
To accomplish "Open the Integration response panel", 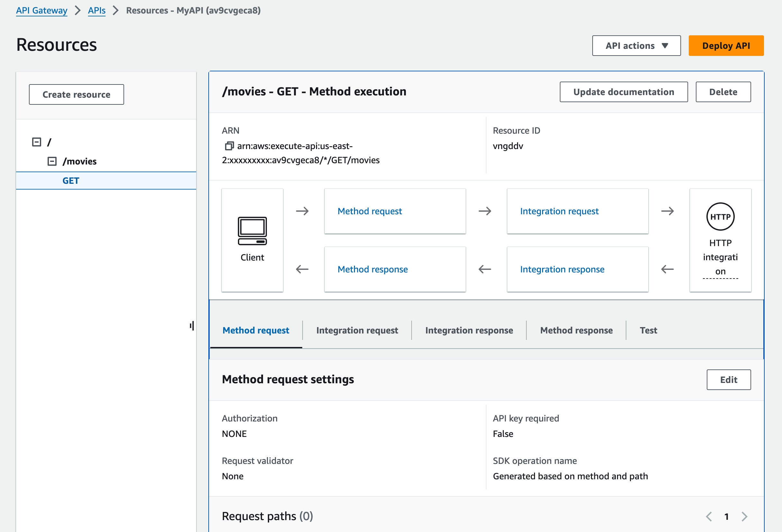I will pos(469,330).
